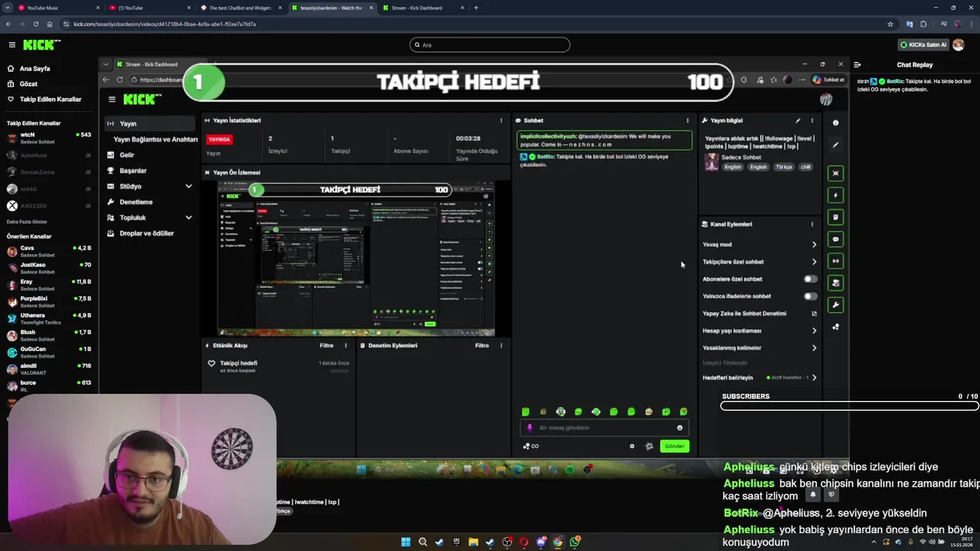Open the Cavs recommended channel
This screenshot has height=551, width=980.
[47, 251]
